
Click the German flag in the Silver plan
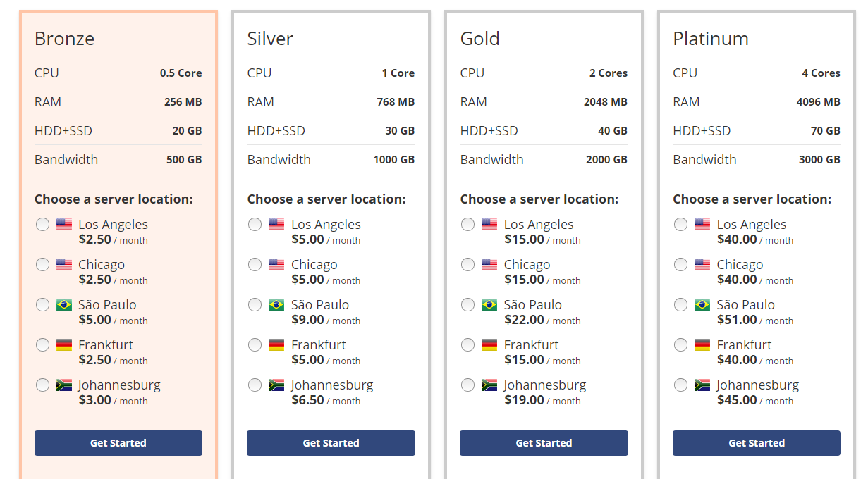pyautogui.click(x=276, y=345)
